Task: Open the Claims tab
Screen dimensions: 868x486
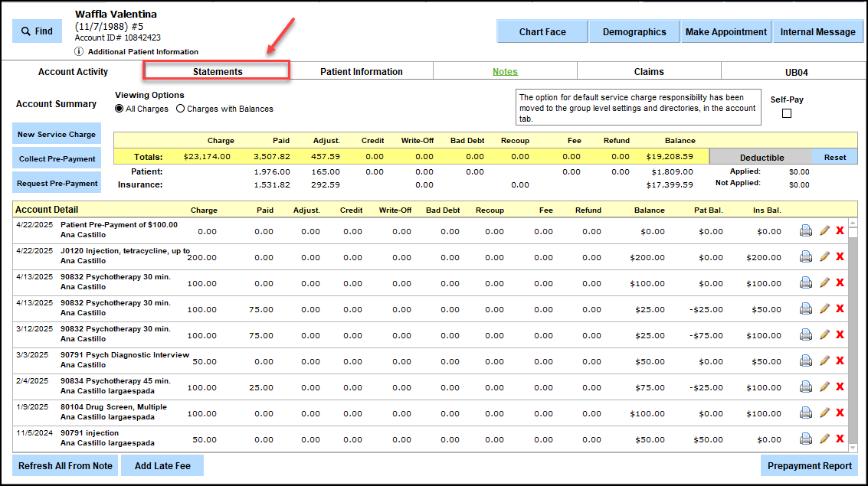Action: (649, 71)
